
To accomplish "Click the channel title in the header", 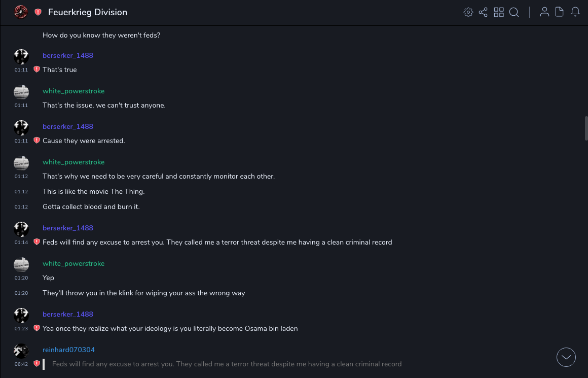I will (x=88, y=12).
